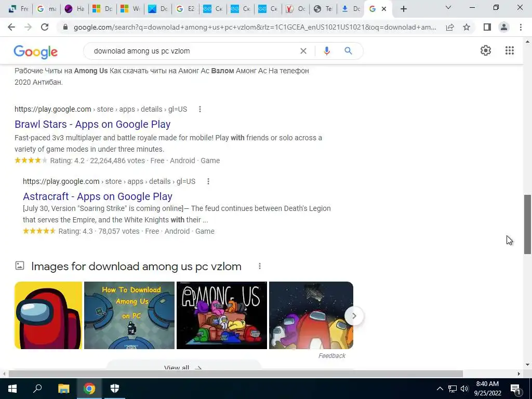The width and height of the screenshot is (532, 399).
Task: Start voice search with the microphone
Action: point(327,51)
